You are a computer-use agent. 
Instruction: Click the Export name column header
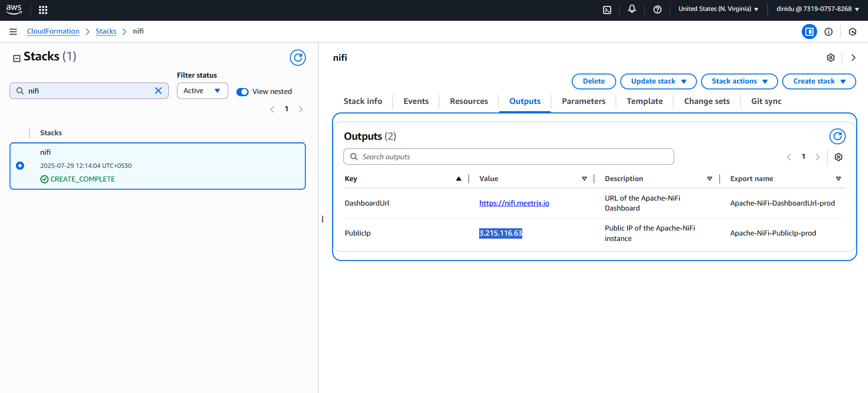pos(751,179)
